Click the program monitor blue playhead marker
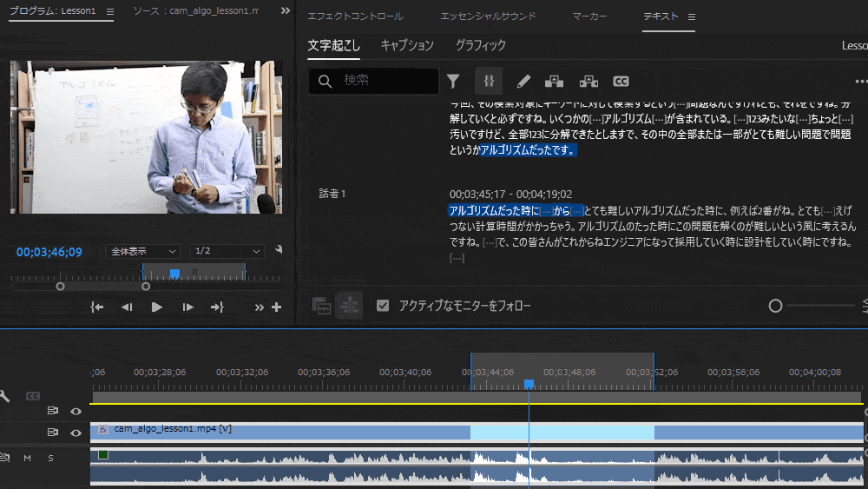The image size is (868, 489). 175,274
